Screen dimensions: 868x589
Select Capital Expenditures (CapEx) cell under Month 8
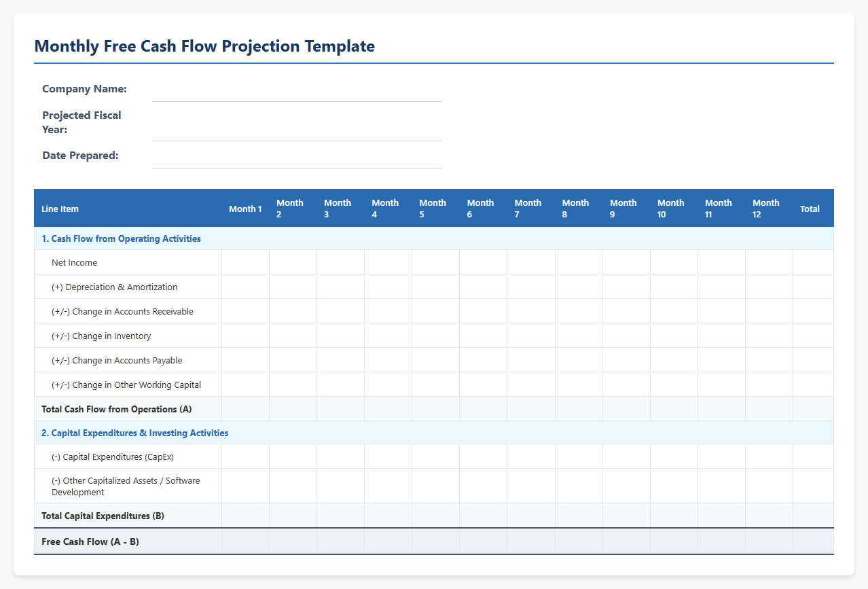579,457
